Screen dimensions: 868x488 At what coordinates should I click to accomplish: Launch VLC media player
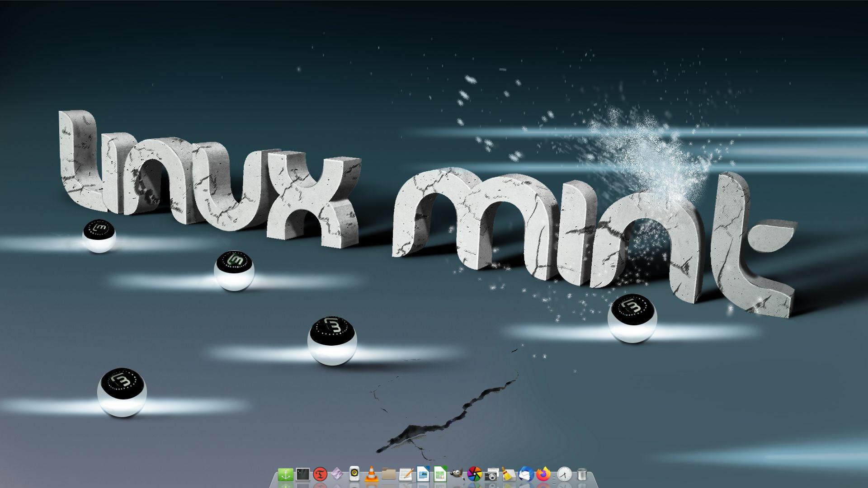click(x=371, y=474)
